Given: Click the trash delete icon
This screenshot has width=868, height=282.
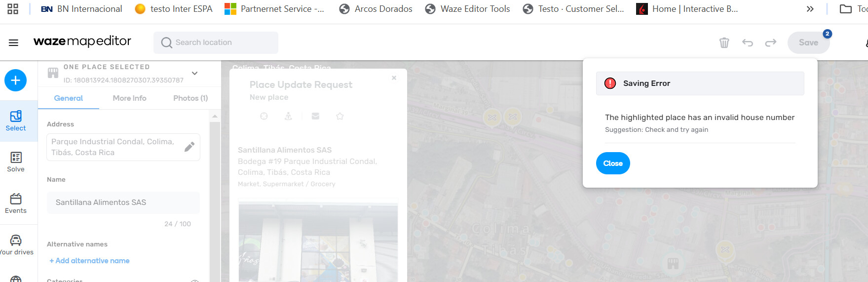Looking at the screenshot, I should click(x=724, y=42).
